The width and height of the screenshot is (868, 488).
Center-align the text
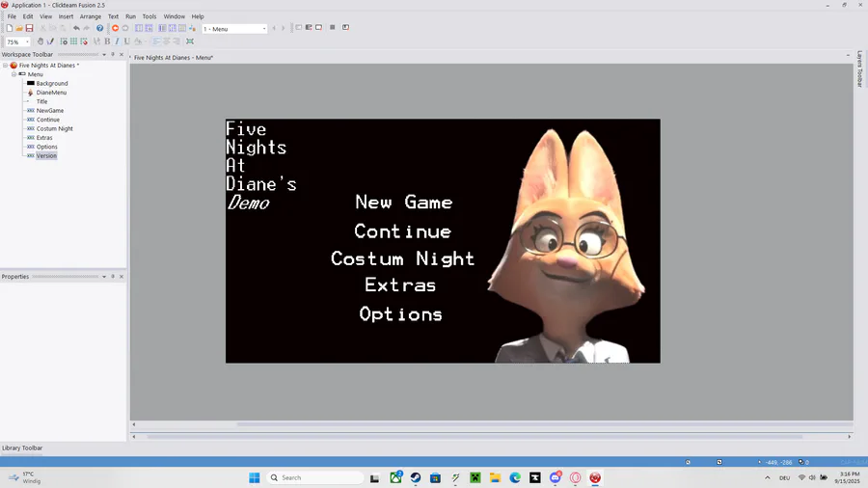click(167, 41)
